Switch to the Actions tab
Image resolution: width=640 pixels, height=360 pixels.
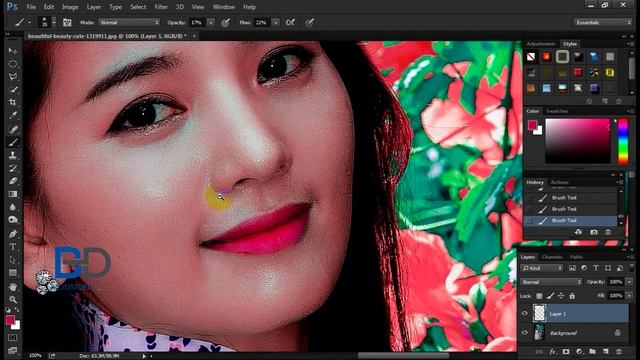pos(560,182)
